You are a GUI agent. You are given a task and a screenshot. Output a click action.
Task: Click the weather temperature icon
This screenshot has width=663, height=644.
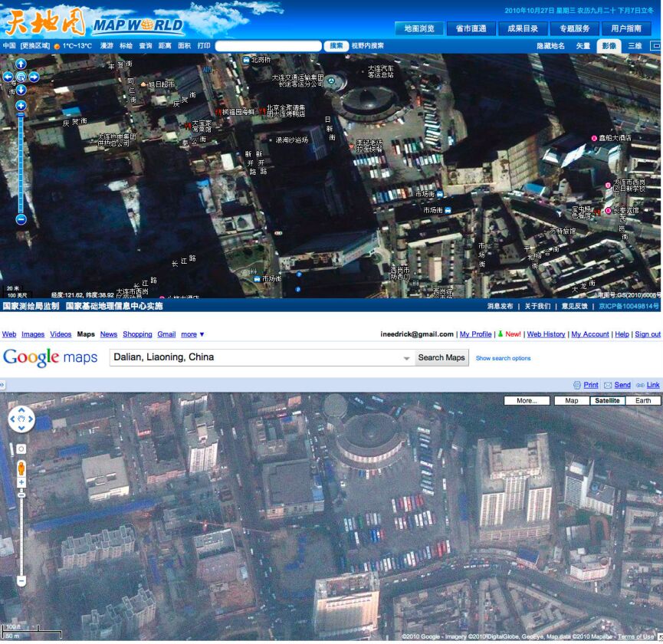coord(57,46)
